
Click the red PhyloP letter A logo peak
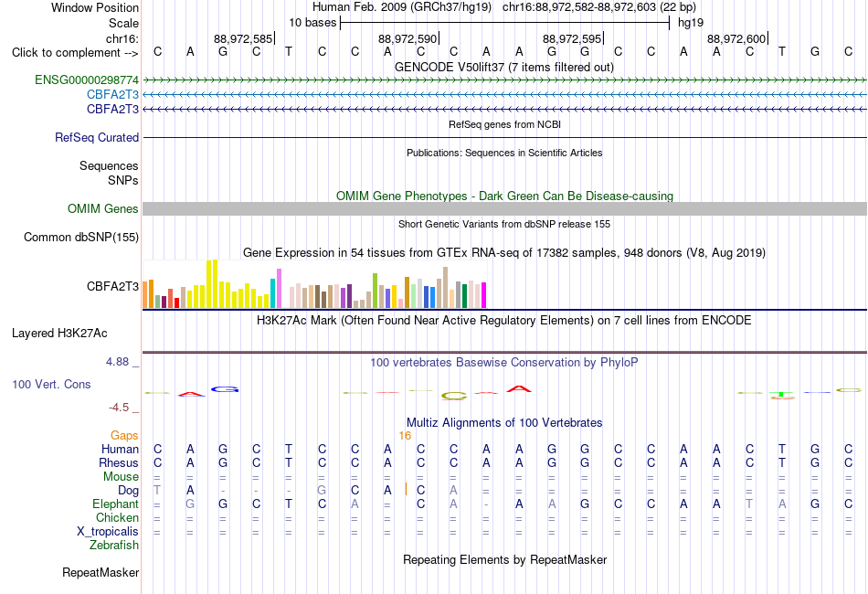point(519,389)
